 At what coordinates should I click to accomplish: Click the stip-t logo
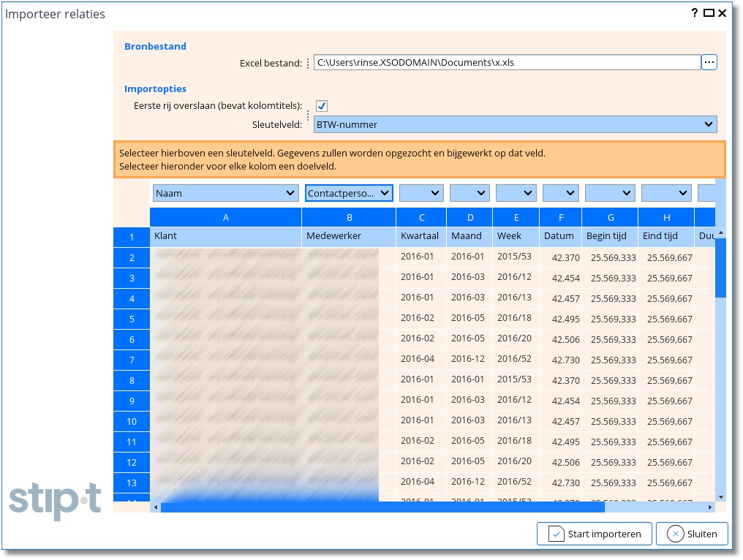pos(55,501)
